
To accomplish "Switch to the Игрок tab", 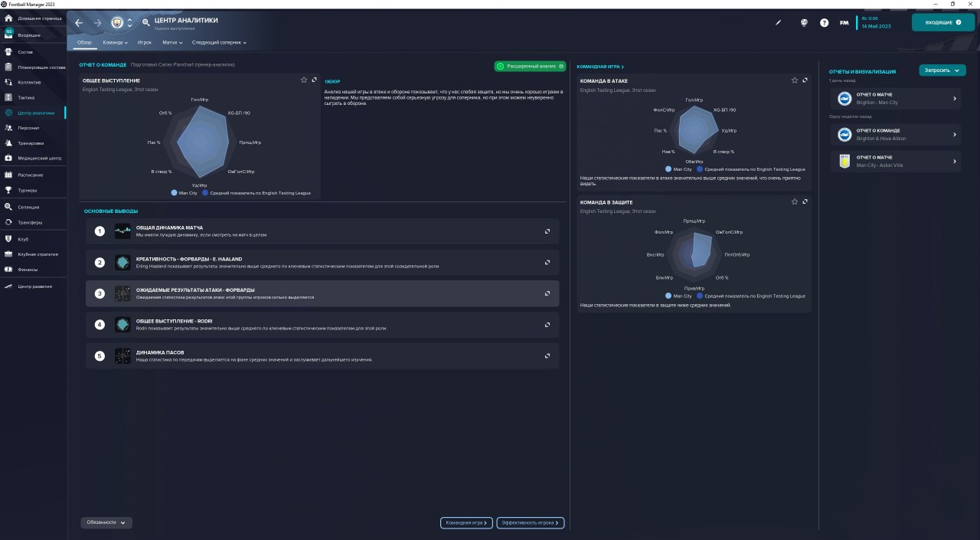I will click(x=145, y=43).
